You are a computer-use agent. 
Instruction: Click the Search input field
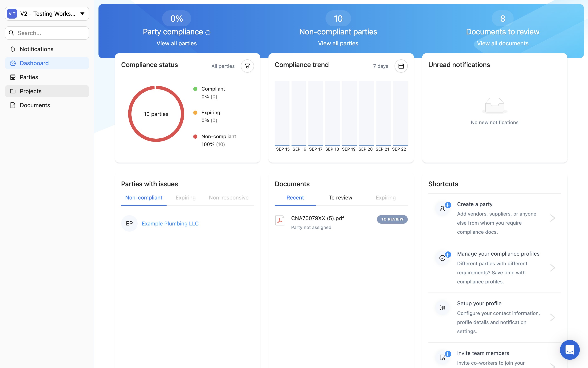tap(51, 33)
